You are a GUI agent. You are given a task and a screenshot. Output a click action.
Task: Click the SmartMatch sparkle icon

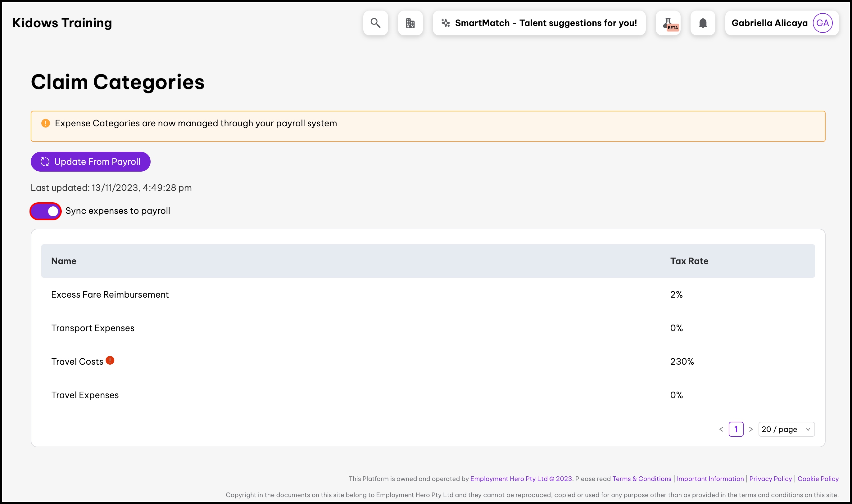point(445,23)
